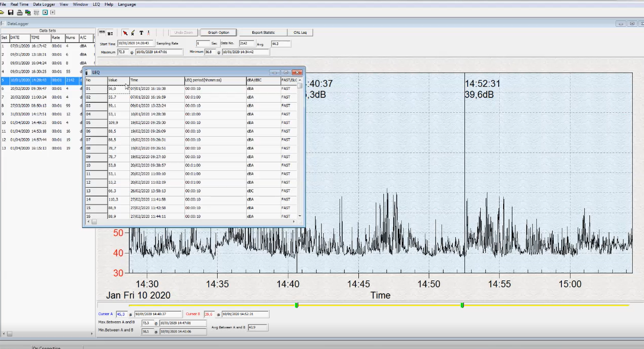The width and height of the screenshot is (644, 349).
Task: Click the open folder toolbar icon
Action: pos(3,12)
